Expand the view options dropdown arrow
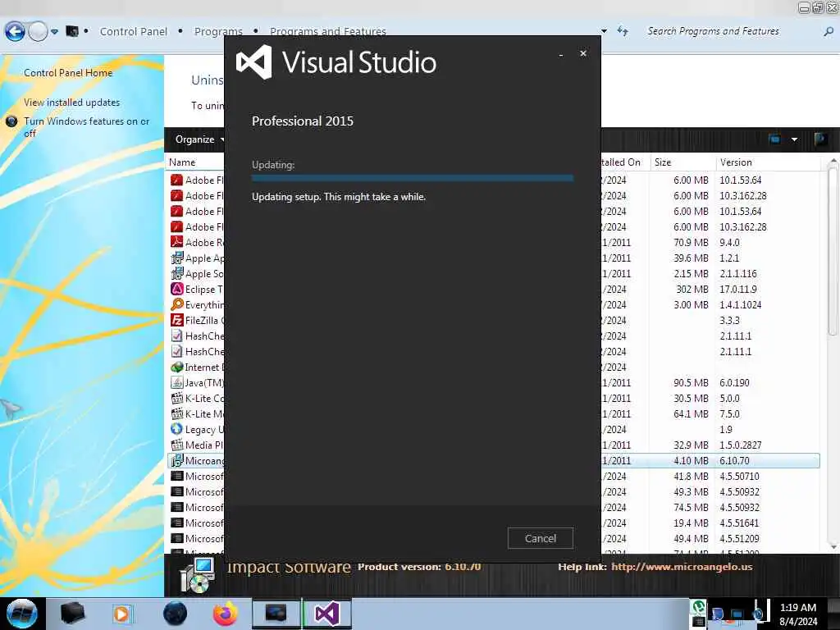 [794, 139]
